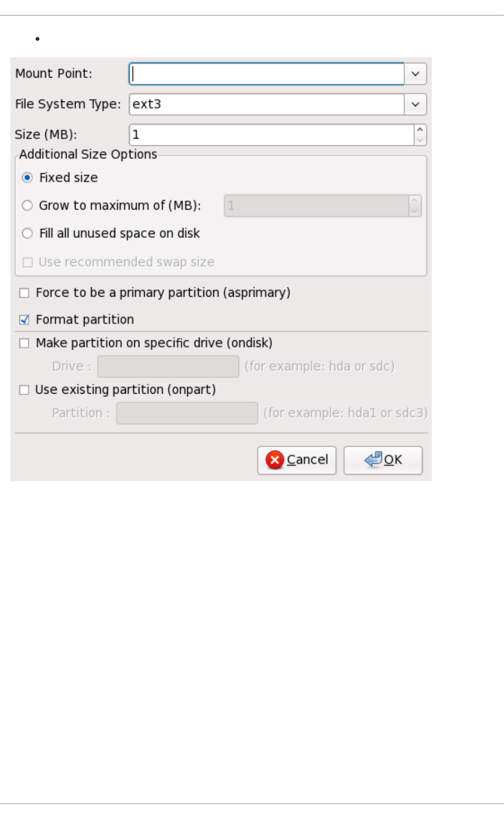Enable Make partition on specific drive

pos(24,343)
